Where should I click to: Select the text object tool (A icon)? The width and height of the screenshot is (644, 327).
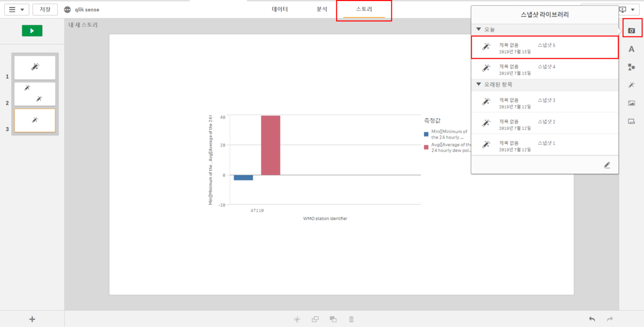point(632,49)
